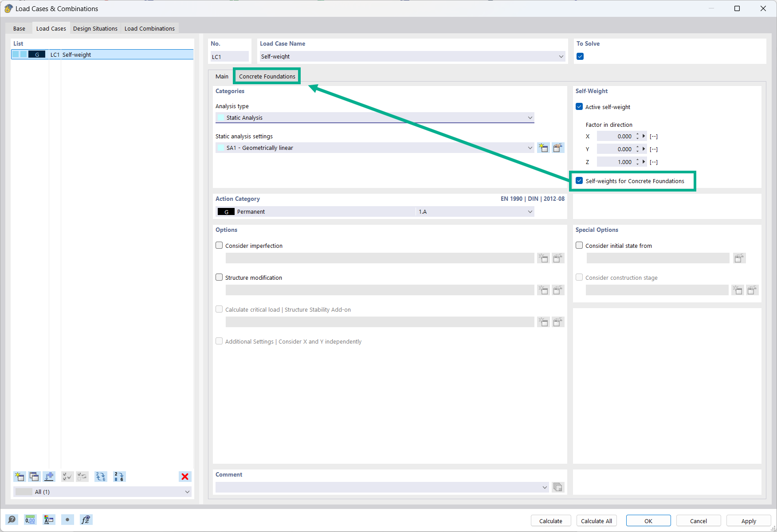The image size is (777, 532).
Task: Open help via the question mark icon
Action: (12, 520)
